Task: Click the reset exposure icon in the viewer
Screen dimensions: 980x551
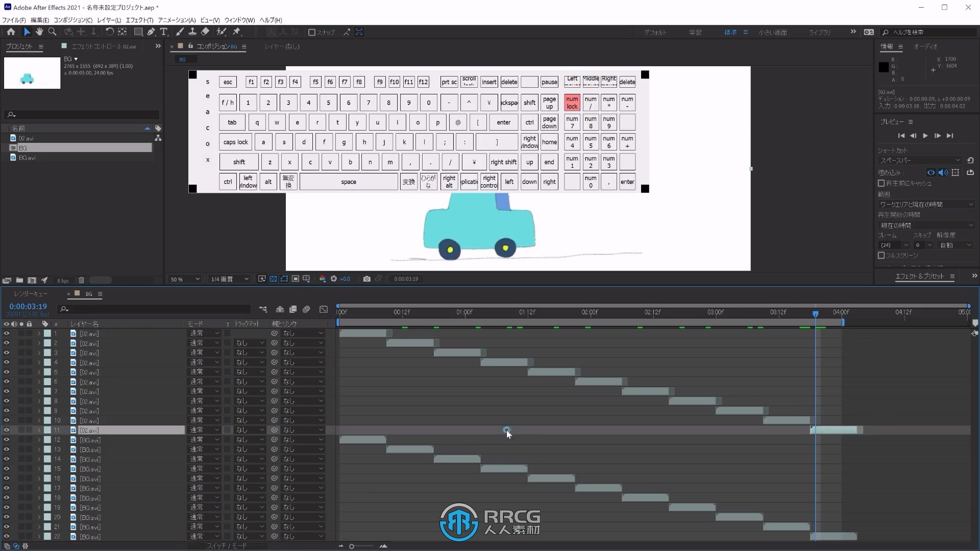Action: point(334,279)
